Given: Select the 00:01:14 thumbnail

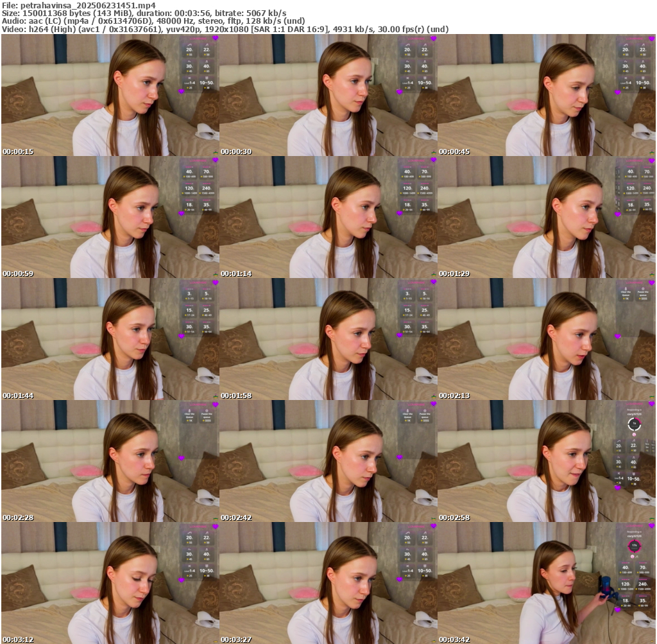Looking at the screenshot, I should 327,217.
